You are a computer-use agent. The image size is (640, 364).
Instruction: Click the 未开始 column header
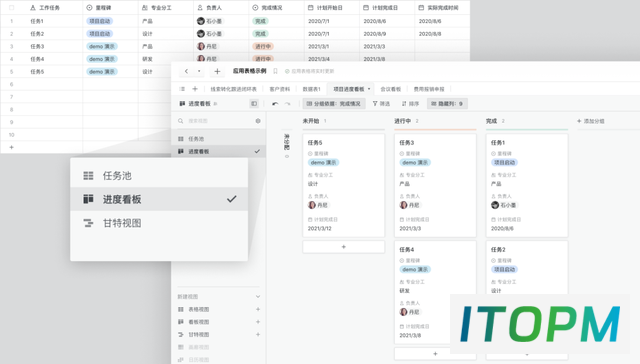click(311, 121)
